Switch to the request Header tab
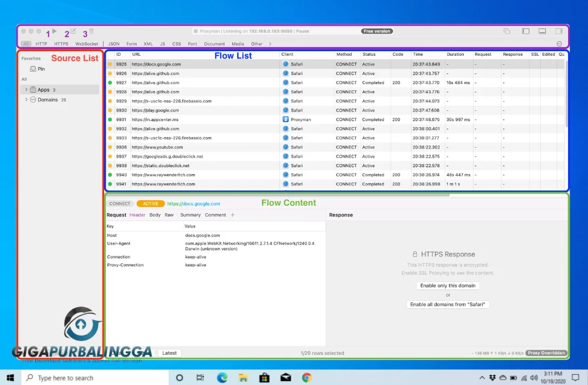 coord(137,215)
